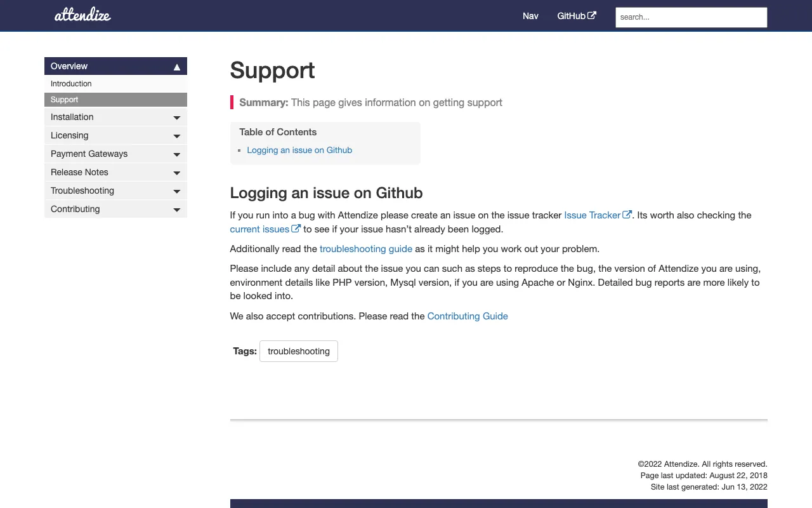Click the troubleshooting tag button
Viewport: 812px width, 508px height.
point(299,351)
